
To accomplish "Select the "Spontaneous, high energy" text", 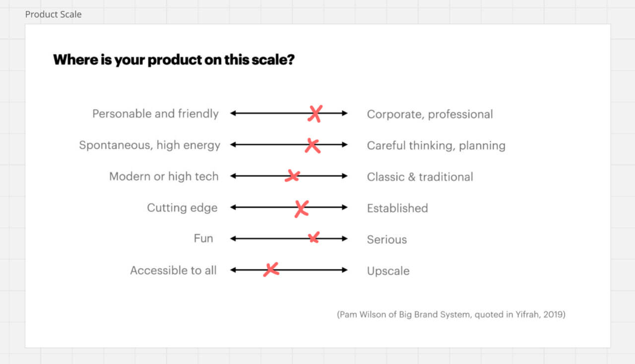I will [x=149, y=145].
